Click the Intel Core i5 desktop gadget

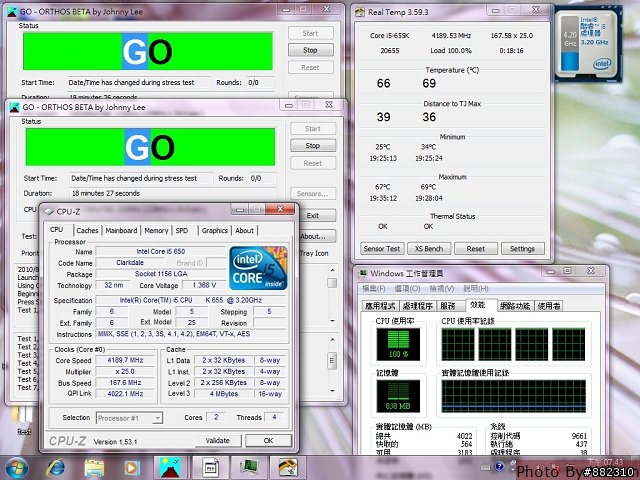(x=589, y=44)
